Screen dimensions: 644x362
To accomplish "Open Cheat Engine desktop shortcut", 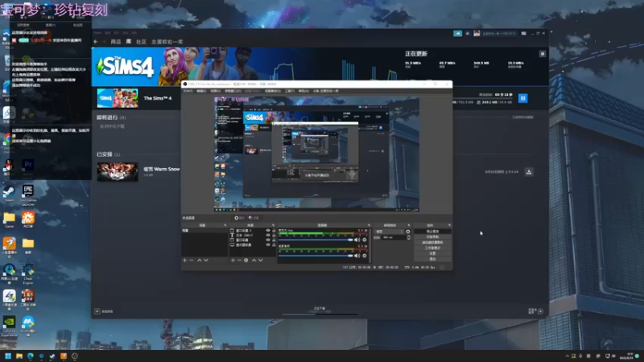I will (x=28, y=274).
